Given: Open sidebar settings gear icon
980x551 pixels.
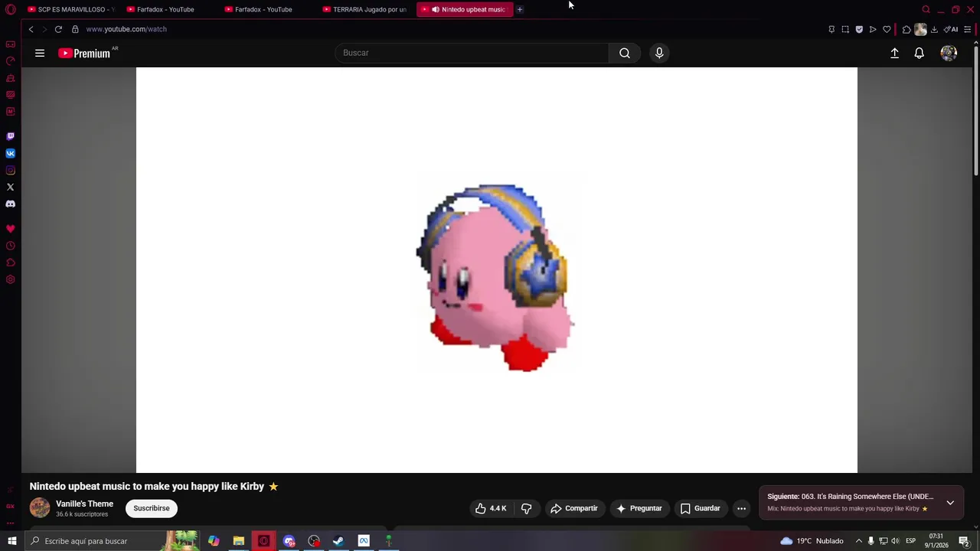Looking at the screenshot, I should click(10, 279).
